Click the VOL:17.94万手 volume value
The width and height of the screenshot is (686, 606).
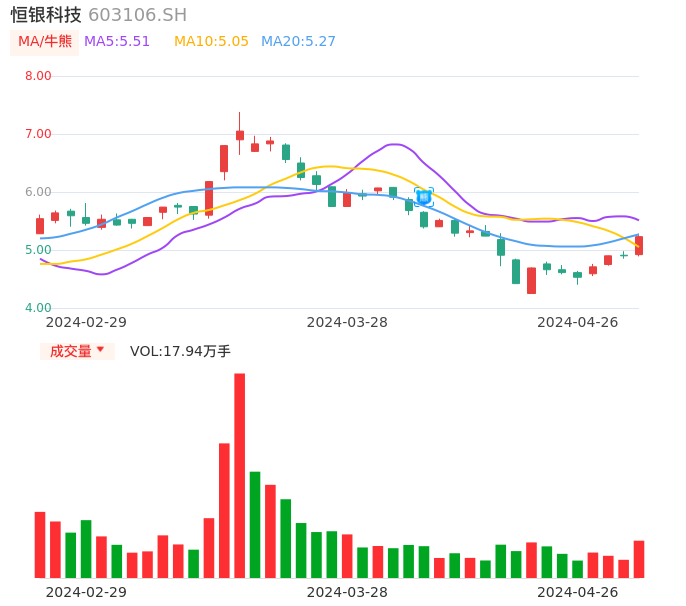click(180, 351)
